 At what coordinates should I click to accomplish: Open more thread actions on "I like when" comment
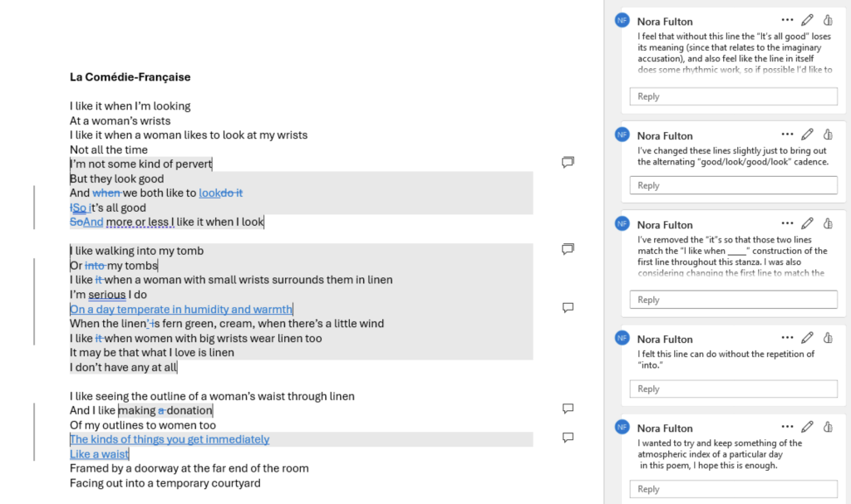click(x=787, y=223)
